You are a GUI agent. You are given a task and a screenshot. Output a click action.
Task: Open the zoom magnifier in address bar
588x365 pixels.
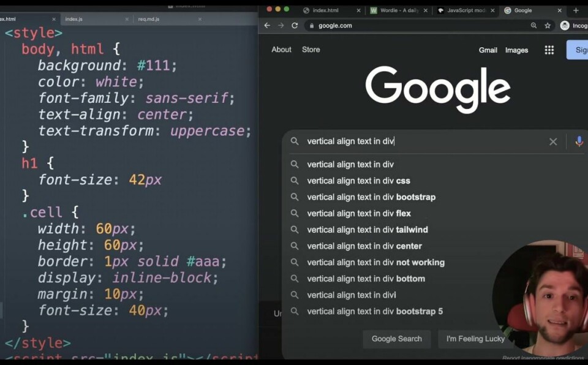[533, 26]
